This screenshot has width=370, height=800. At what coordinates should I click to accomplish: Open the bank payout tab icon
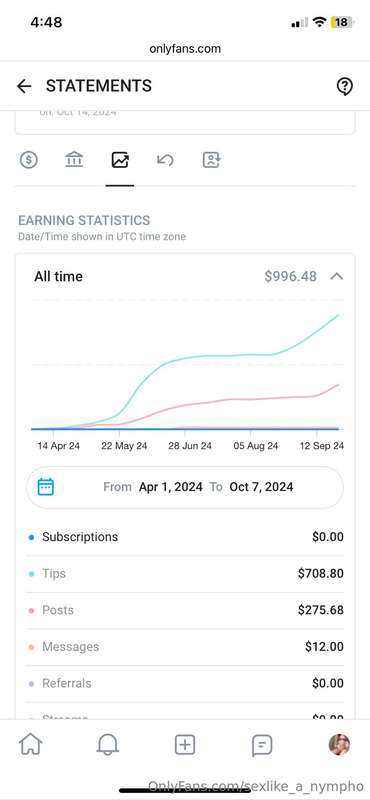(74, 160)
